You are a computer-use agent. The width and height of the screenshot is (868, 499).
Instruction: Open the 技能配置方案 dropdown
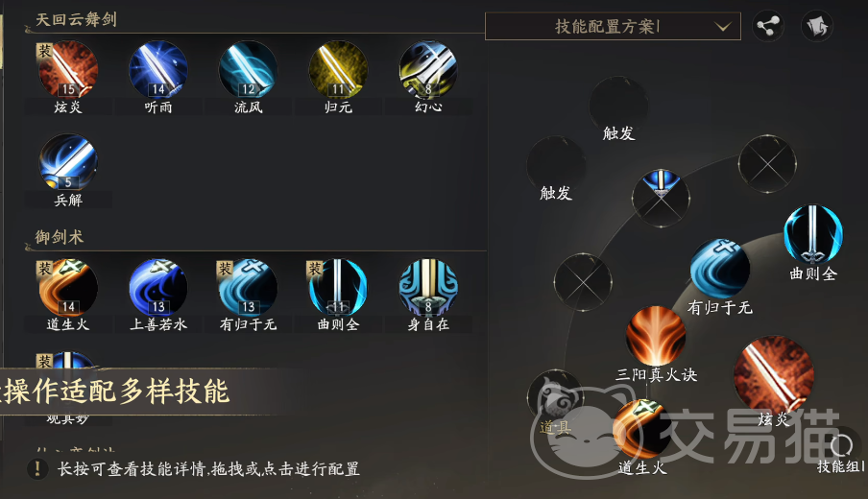pos(613,26)
